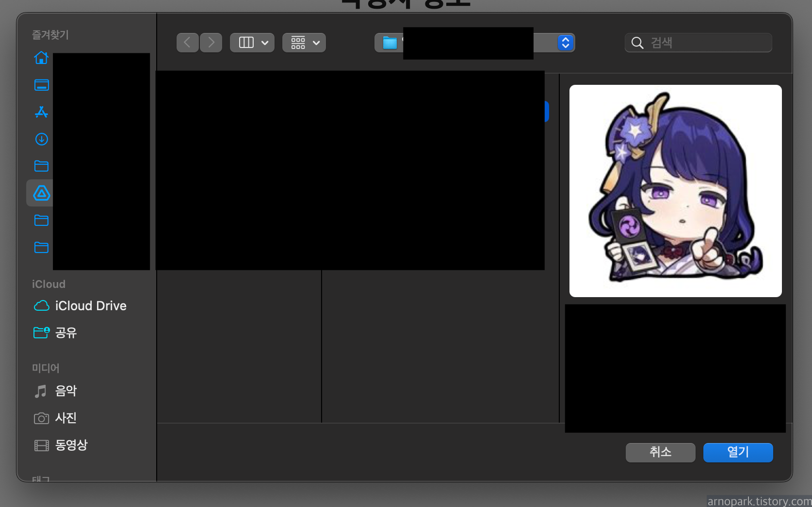Open the 공유 shared folder
Viewport: 812px width, 507px height.
click(x=55, y=333)
